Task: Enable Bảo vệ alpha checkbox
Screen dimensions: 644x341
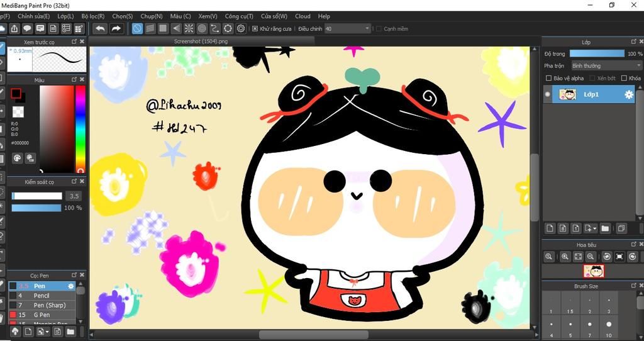Action: tap(548, 78)
